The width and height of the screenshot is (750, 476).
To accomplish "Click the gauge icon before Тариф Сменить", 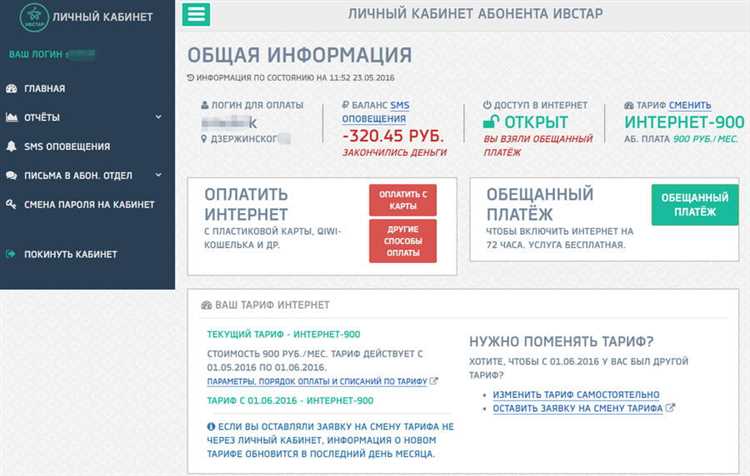I will pyautogui.click(x=629, y=105).
